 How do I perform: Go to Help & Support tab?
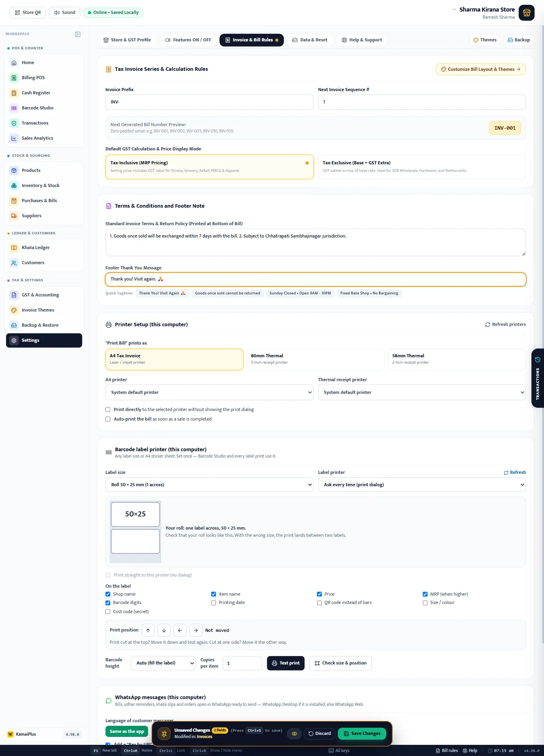point(362,40)
